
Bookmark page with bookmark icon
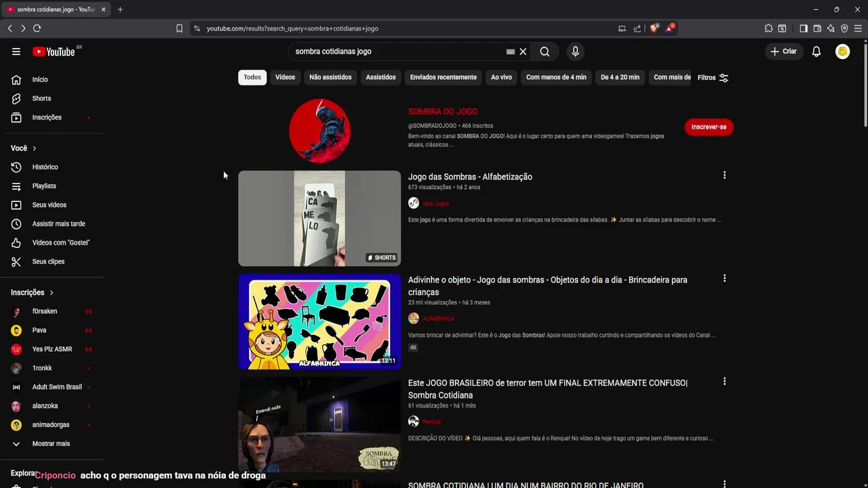click(179, 28)
